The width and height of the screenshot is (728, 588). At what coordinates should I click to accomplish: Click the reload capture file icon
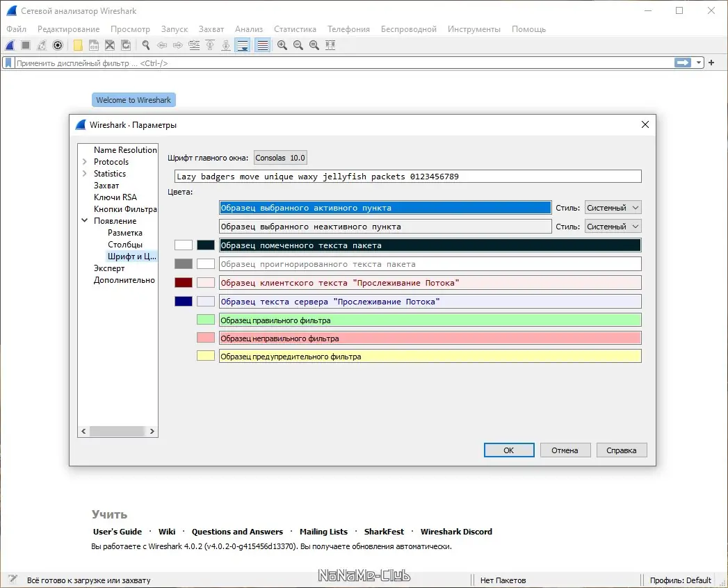pos(126,45)
